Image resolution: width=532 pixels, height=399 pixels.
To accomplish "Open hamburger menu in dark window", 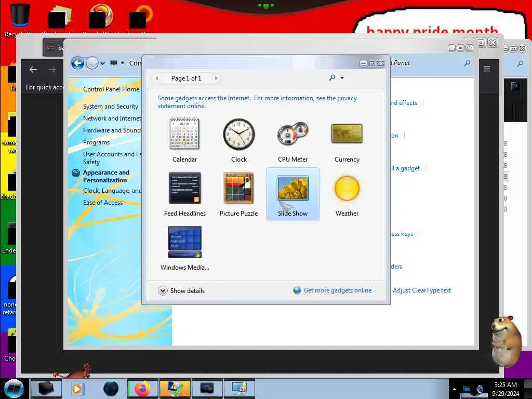I will (x=486, y=69).
